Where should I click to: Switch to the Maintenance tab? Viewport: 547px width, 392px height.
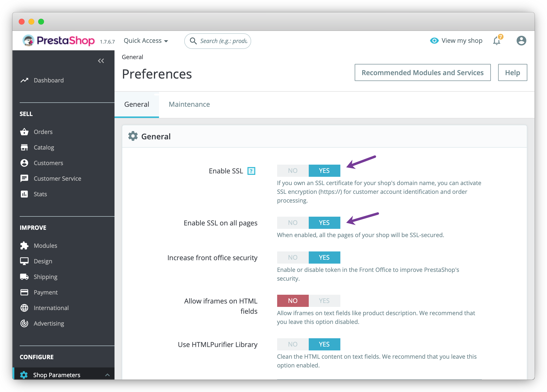pos(189,104)
